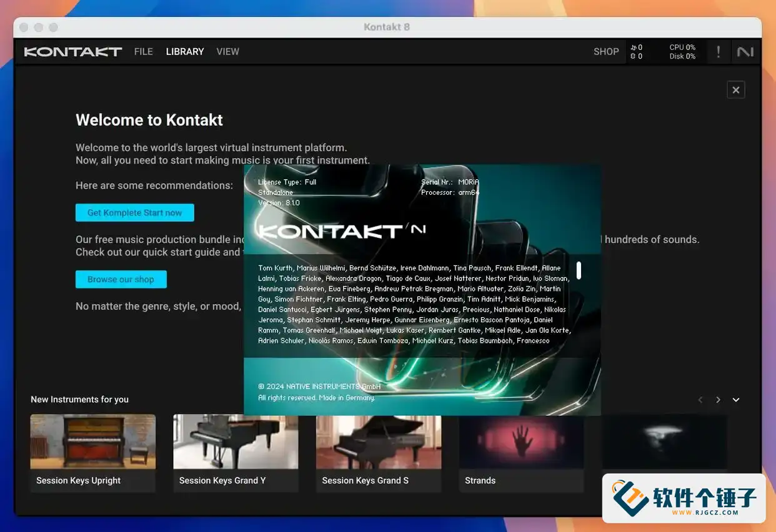This screenshot has width=776, height=532.
Task: Show next New Instruments with right arrow
Action: click(x=719, y=400)
